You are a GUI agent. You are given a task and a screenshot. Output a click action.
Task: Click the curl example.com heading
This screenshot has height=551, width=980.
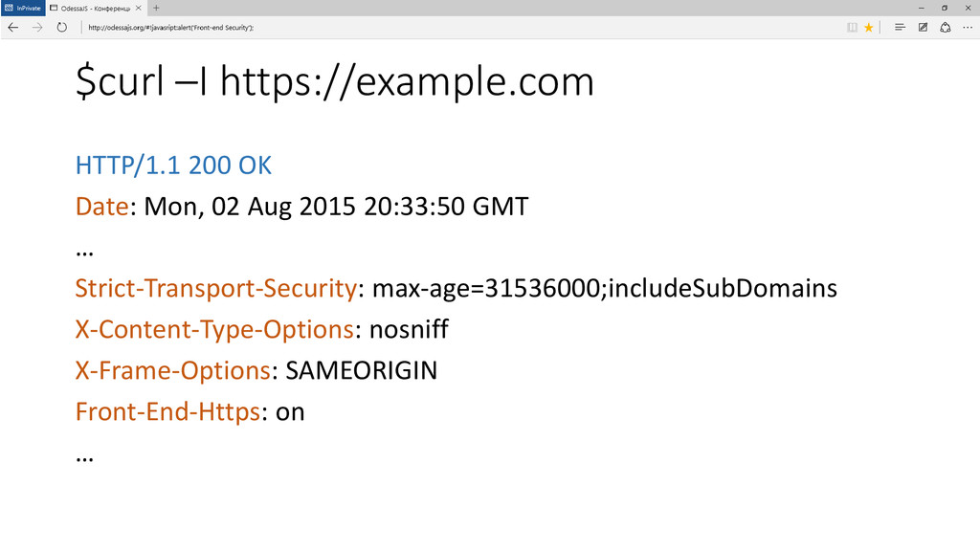tap(334, 81)
